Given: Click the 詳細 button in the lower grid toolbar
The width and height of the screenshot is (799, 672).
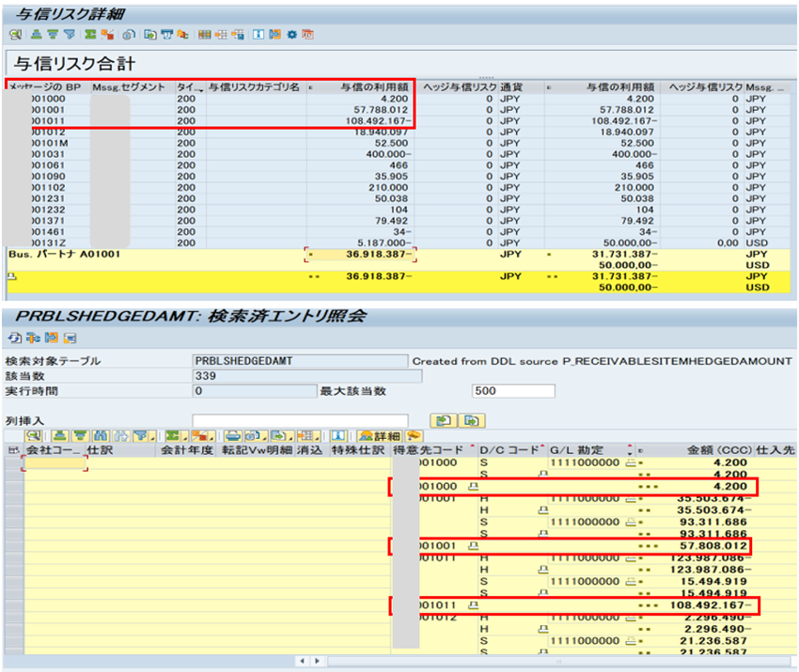Looking at the screenshot, I should click(x=380, y=436).
